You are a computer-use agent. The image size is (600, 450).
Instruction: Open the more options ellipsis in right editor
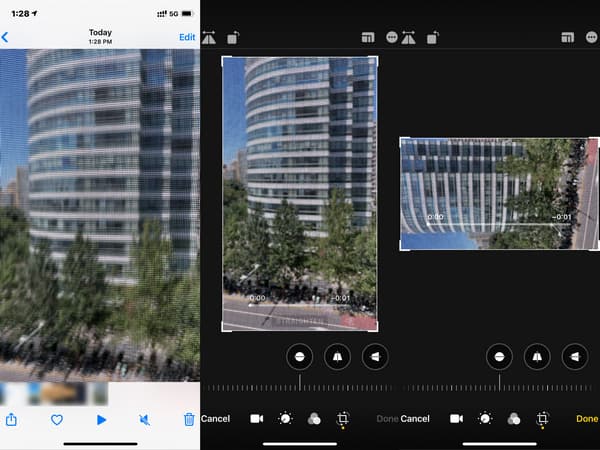(592, 37)
